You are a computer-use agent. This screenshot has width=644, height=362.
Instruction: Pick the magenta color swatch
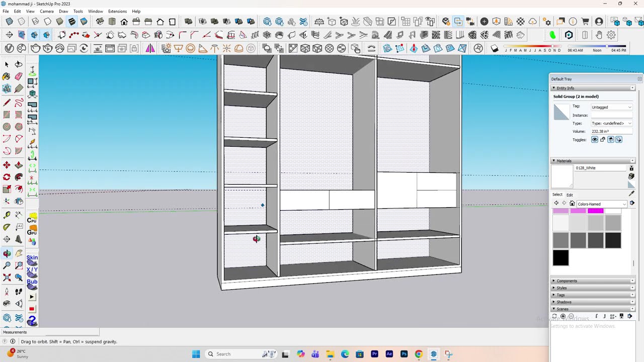tap(595, 211)
